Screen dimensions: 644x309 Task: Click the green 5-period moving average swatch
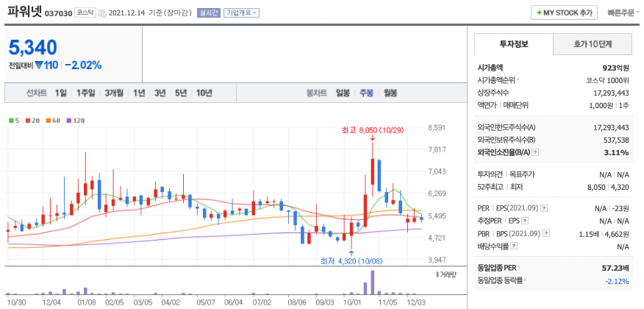[x=12, y=121]
